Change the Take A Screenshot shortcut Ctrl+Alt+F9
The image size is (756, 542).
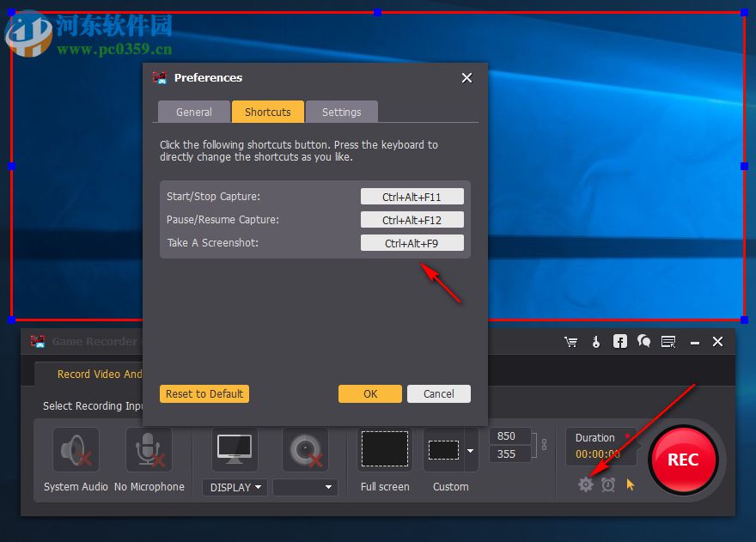point(412,242)
